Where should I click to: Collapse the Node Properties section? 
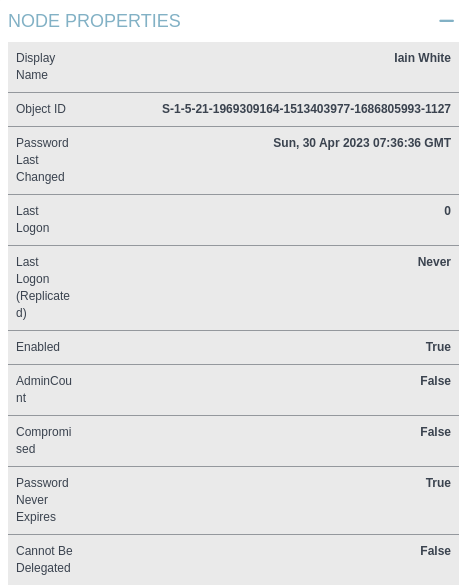tap(446, 21)
